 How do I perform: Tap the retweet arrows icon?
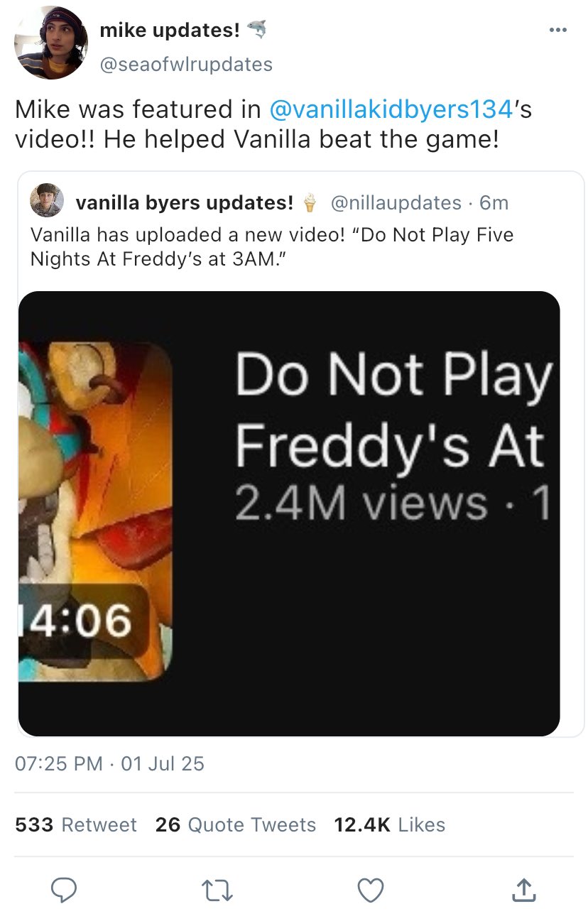point(217,888)
